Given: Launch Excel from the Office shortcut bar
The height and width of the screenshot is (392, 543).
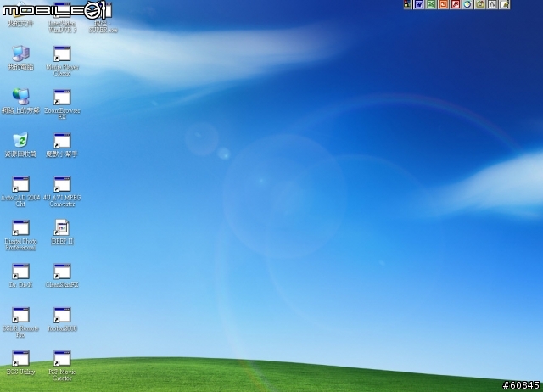Looking at the screenshot, I should tap(431, 4).
